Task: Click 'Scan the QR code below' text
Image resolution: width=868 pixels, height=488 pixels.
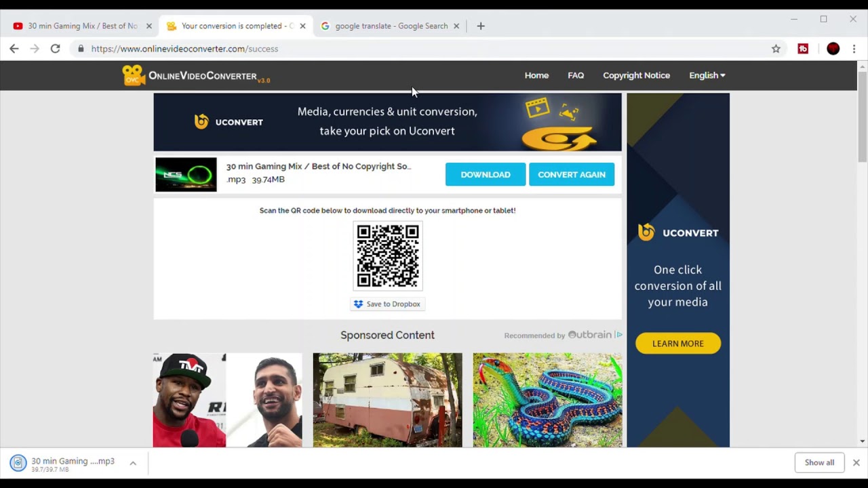Action: point(387,211)
